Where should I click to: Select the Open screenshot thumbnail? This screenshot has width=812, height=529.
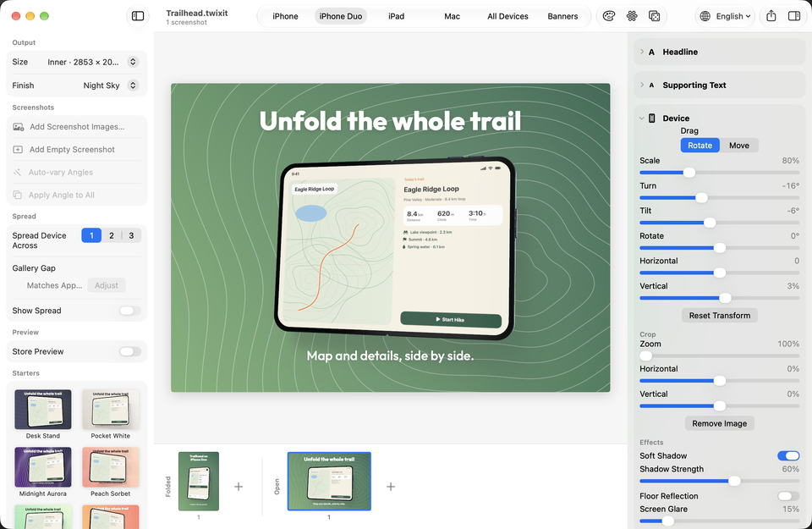(329, 482)
